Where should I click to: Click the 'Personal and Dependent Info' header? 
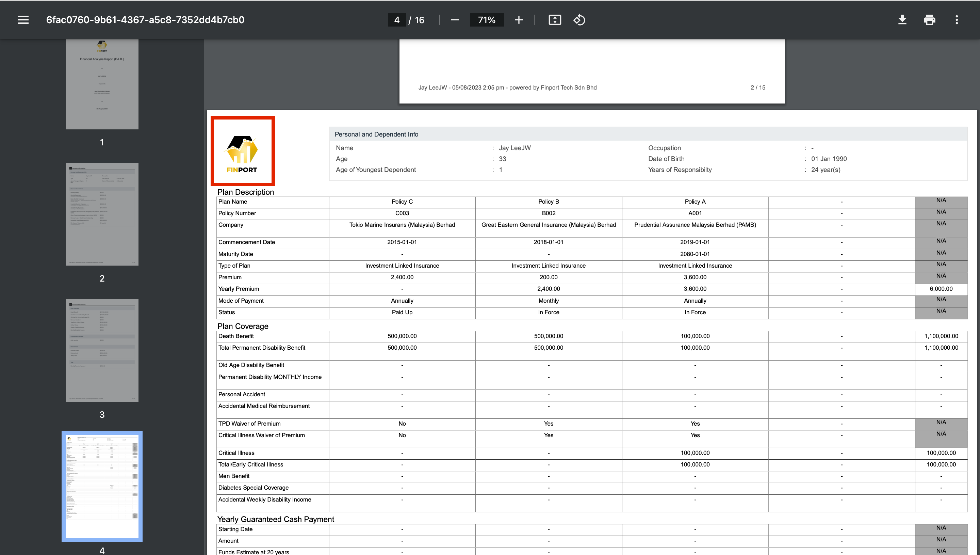[376, 134]
